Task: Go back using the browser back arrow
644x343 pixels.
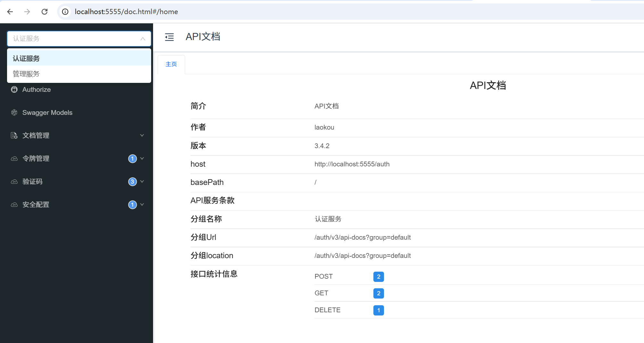Action: (10, 12)
